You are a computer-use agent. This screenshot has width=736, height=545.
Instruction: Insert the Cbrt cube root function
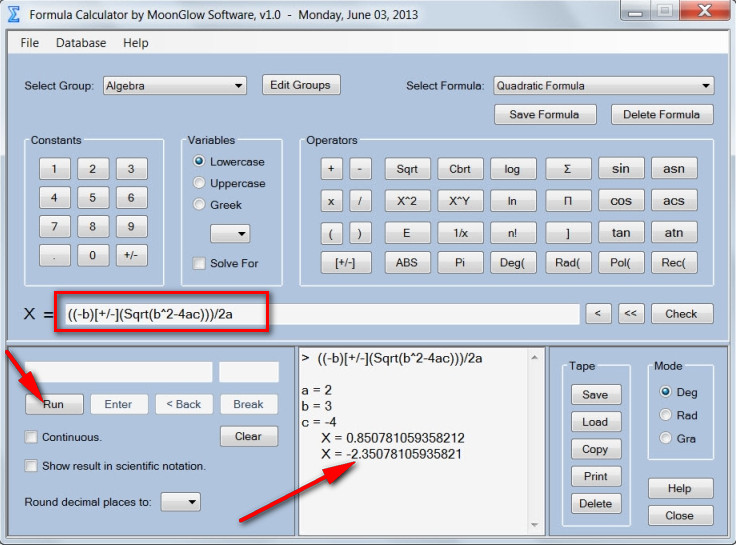click(x=460, y=169)
